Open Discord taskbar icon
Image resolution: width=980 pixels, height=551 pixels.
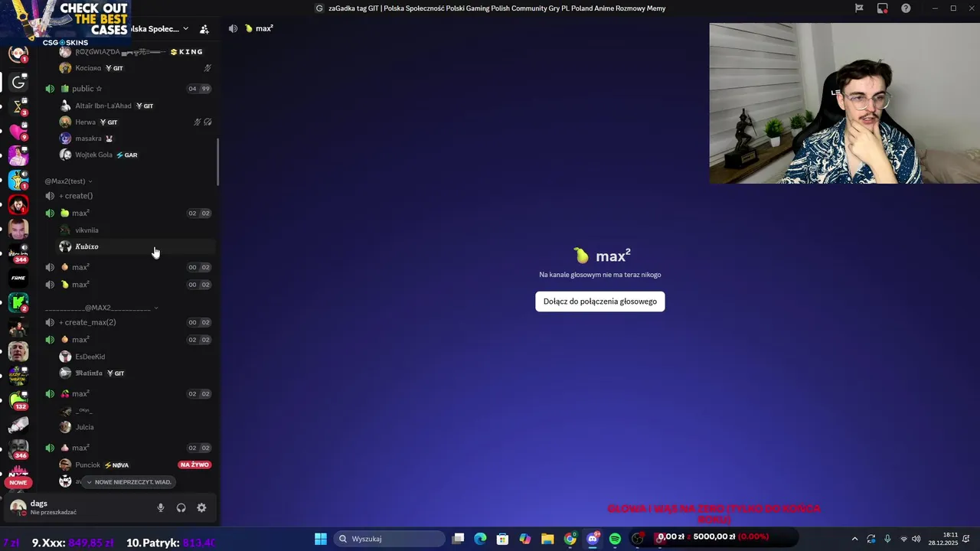(593, 539)
